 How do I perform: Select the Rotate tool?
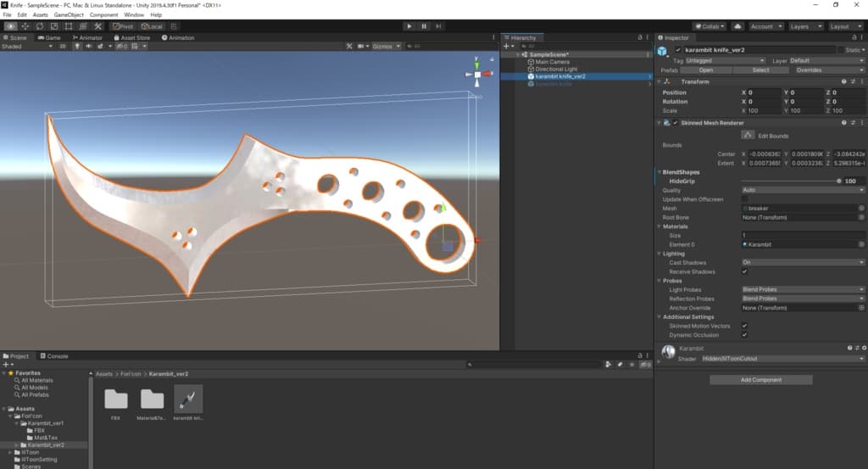(39, 26)
